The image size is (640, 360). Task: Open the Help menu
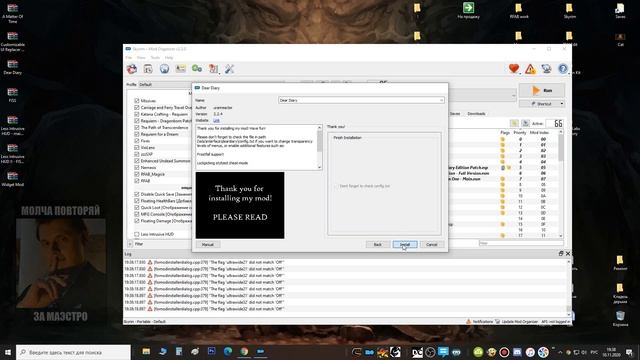pyautogui.click(x=169, y=58)
